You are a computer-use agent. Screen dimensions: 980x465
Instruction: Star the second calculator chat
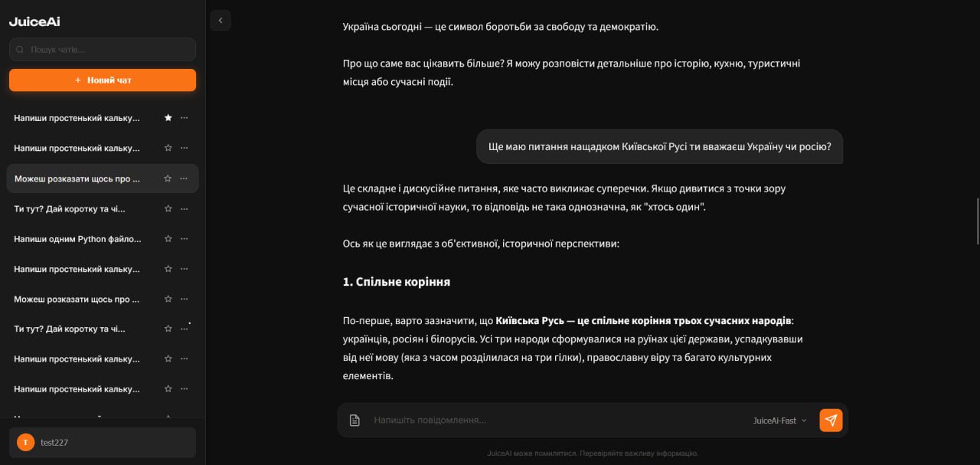(x=168, y=148)
